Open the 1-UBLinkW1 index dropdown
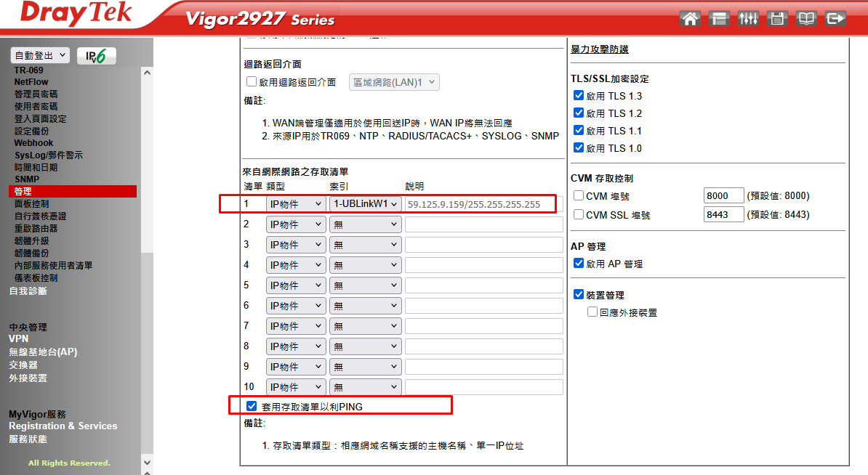868x475 pixels. (x=365, y=204)
